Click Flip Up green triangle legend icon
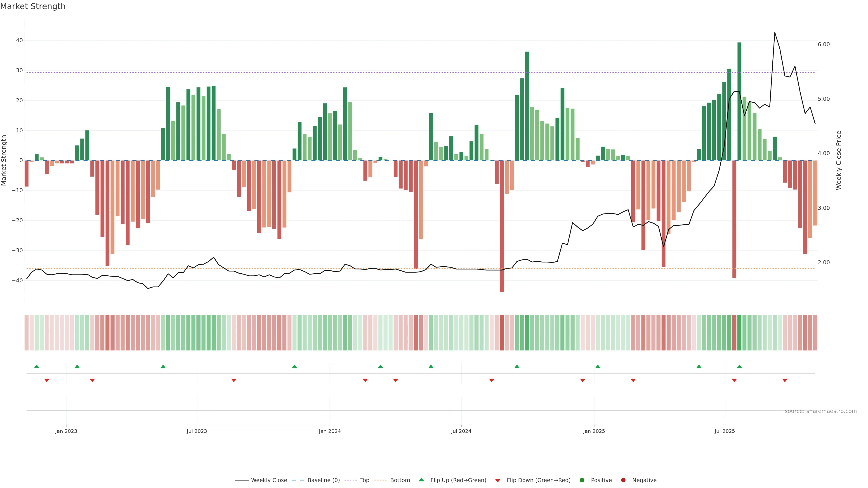Viewport: 868px width, 488px height. (x=421, y=480)
